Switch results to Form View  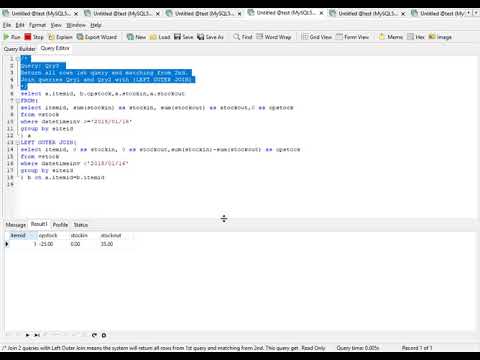pos(352,37)
